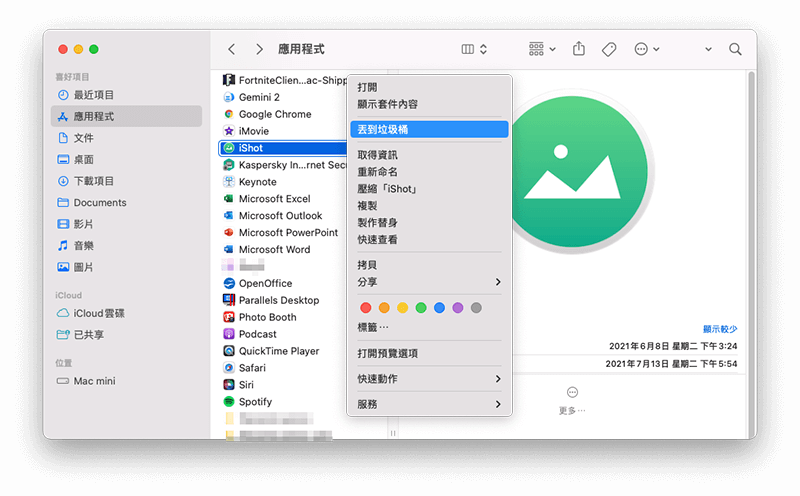Click the tag icon in toolbar
Image resolution: width=800 pixels, height=496 pixels.
tap(609, 49)
